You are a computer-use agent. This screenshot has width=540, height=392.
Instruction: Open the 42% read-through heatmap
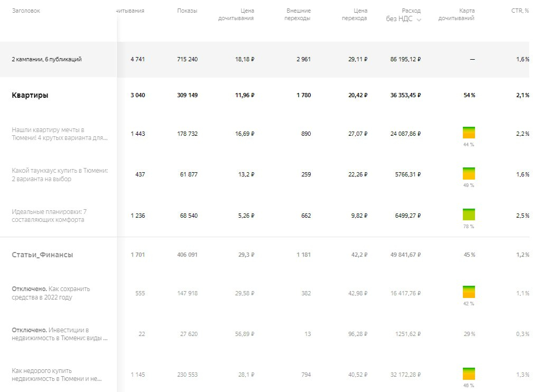tap(469, 292)
